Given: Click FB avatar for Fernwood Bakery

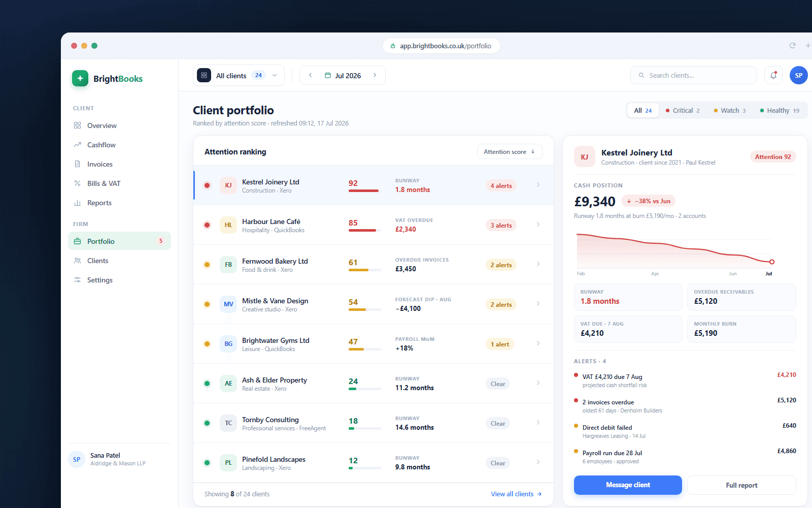Looking at the screenshot, I should (228, 265).
